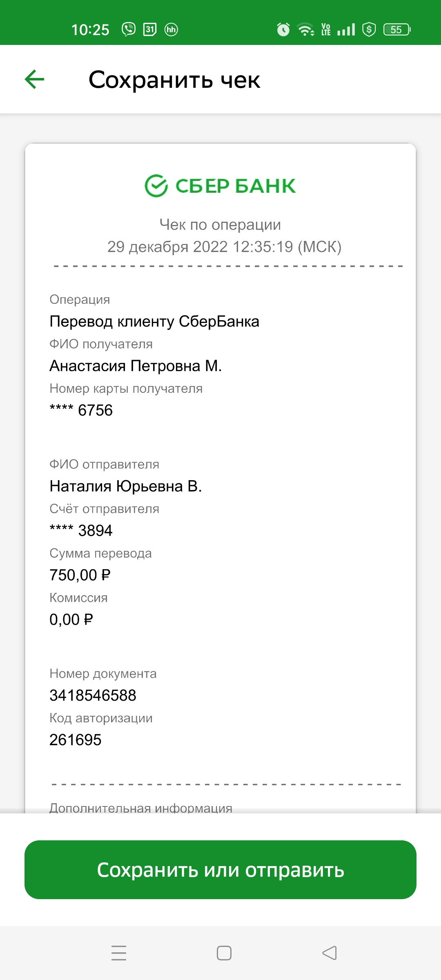This screenshot has height=980, width=441.
Task: Tap the Wi-Fi signal icon
Action: click(x=306, y=29)
